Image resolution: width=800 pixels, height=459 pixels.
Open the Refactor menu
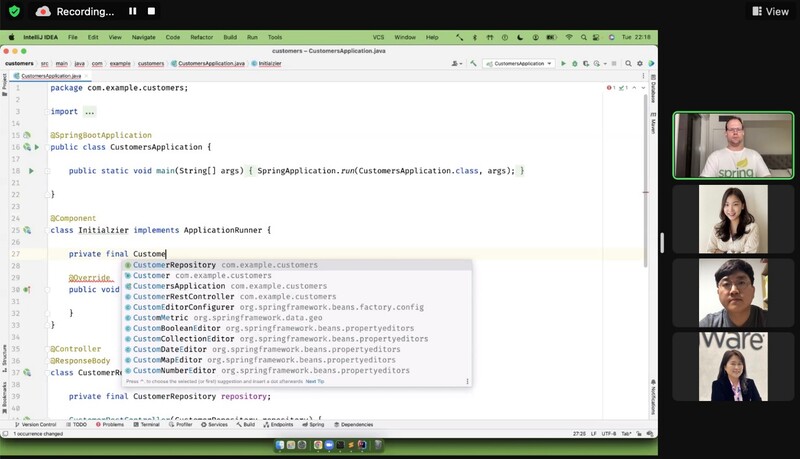pyautogui.click(x=200, y=37)
